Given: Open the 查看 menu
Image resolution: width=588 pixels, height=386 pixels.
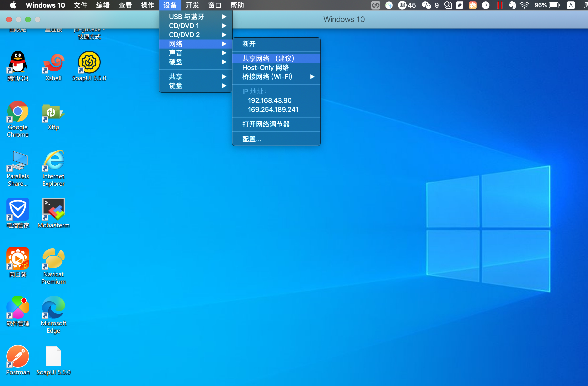Looking at the screenshot, I should (125, 5).
